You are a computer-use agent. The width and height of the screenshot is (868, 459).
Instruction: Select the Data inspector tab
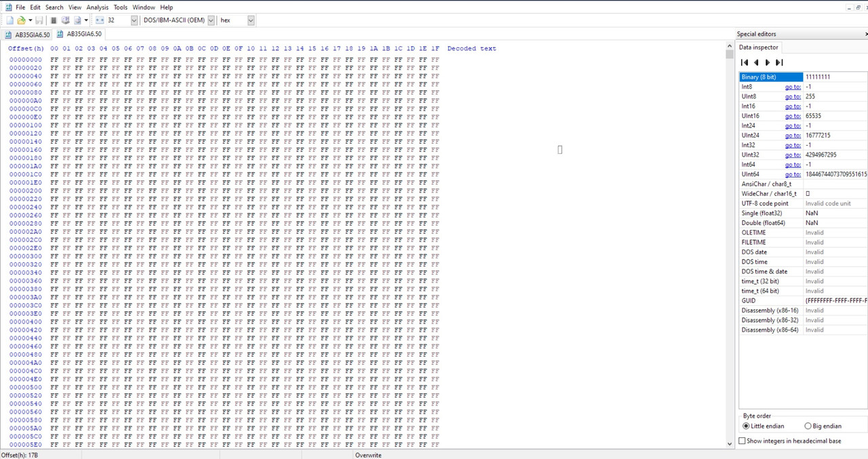pos(759,47)
